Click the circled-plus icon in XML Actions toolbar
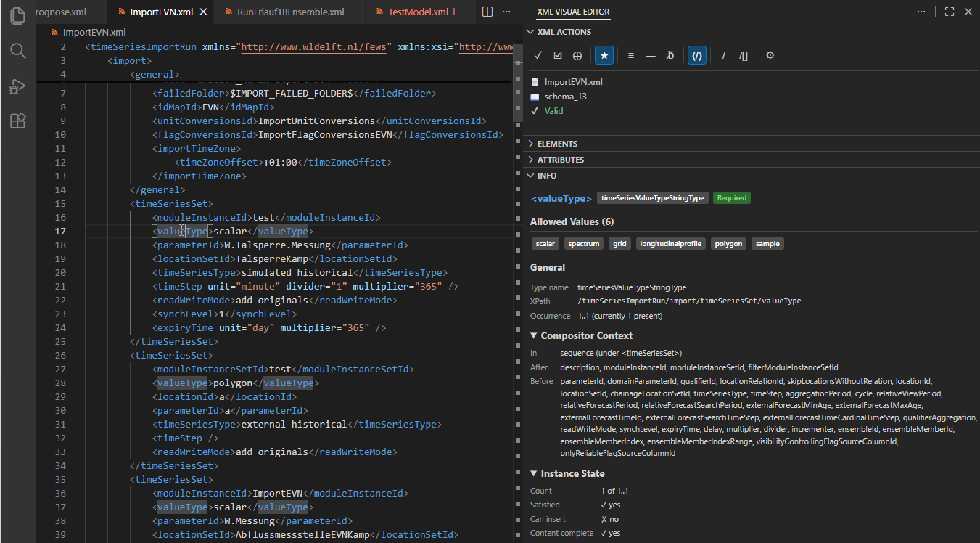Viewport: 980px width, 543px height. (577, 55)
